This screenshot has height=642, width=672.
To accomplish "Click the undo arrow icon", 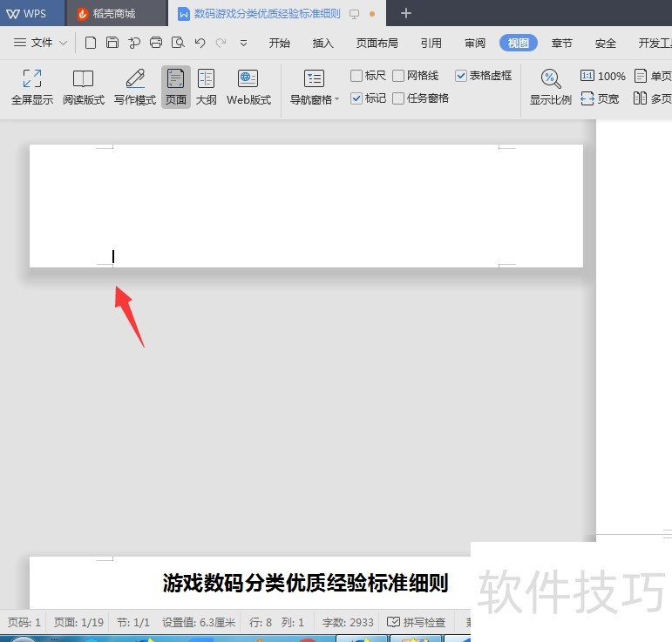I will tap(200, 43).
